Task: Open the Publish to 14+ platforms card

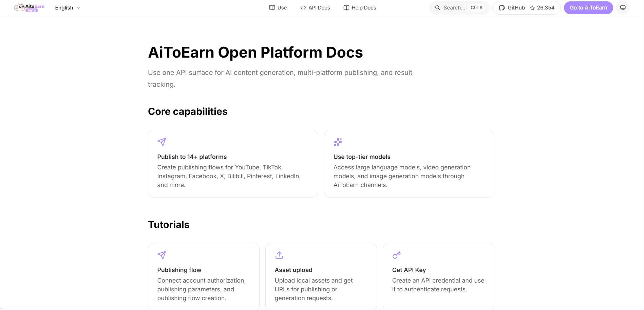Action: (233, 164)
